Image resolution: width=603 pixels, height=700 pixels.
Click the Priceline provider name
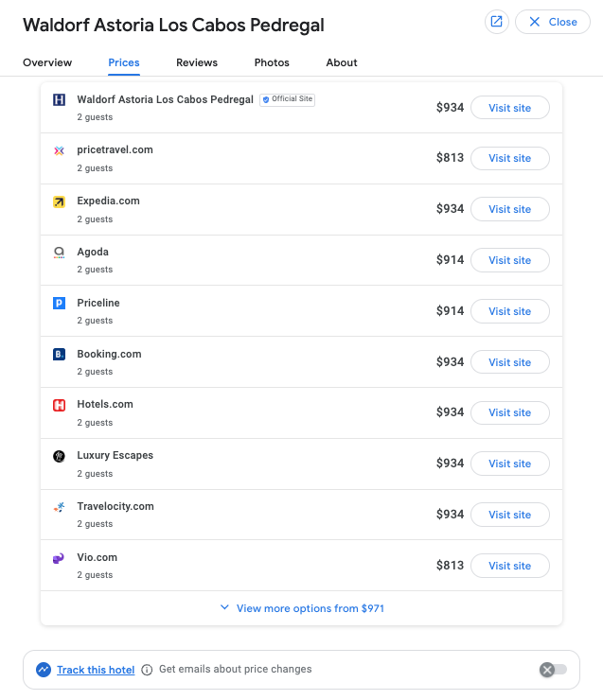[98, 303]
